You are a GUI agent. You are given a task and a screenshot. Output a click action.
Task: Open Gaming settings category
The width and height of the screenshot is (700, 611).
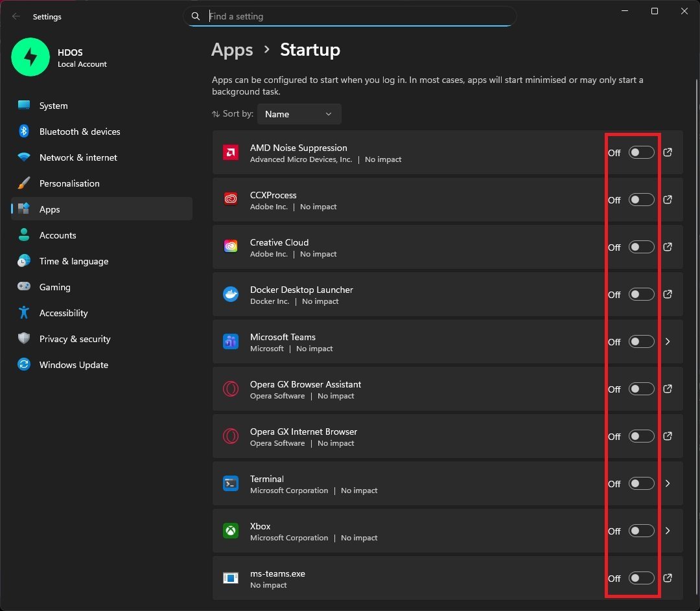coord(102,287)
